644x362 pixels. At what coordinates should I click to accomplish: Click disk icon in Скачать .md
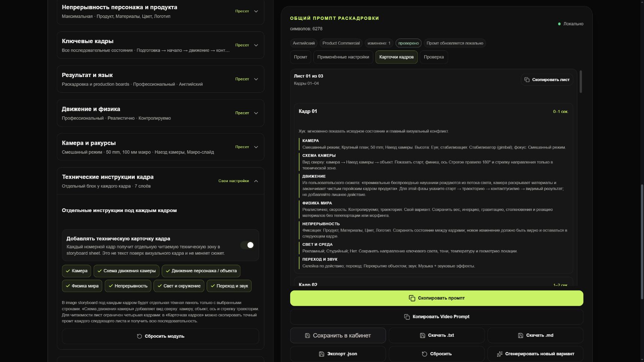click(x=520, y=335)
